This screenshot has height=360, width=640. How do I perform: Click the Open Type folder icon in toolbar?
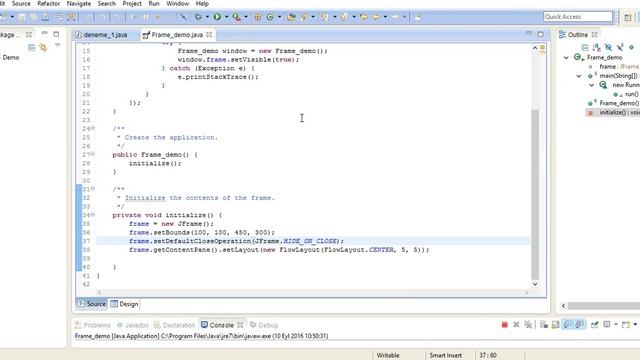tap(291, 17)
